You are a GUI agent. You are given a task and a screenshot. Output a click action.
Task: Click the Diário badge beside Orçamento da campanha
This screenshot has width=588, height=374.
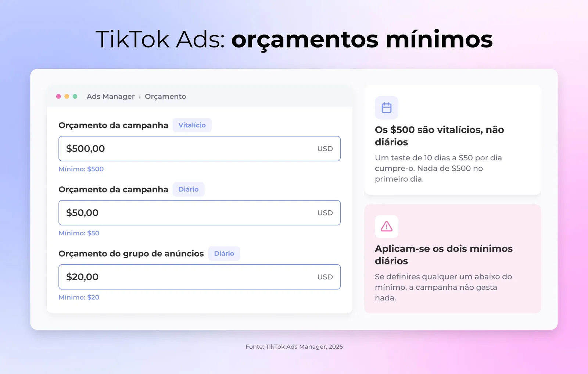[x=189, y=189]
